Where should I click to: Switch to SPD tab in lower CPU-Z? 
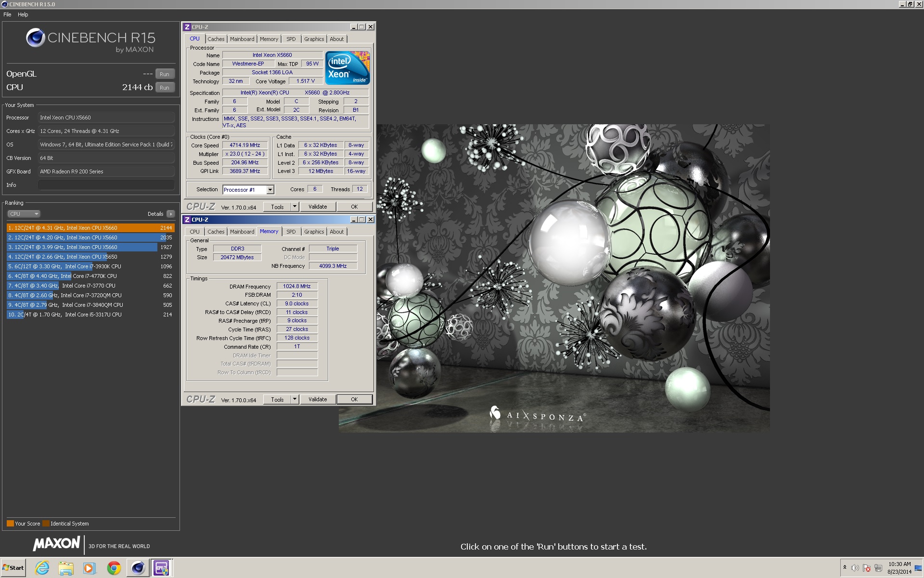[x=291, y=232]
